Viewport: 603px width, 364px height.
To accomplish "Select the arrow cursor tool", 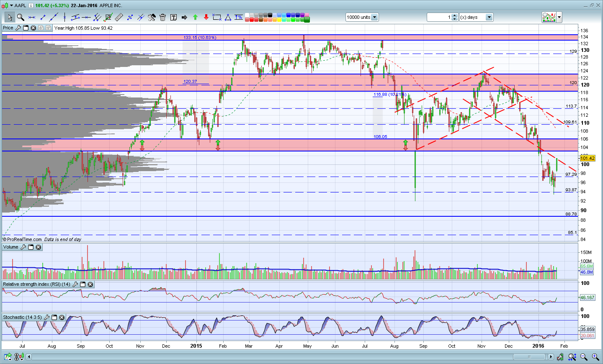I will [10, 17].
